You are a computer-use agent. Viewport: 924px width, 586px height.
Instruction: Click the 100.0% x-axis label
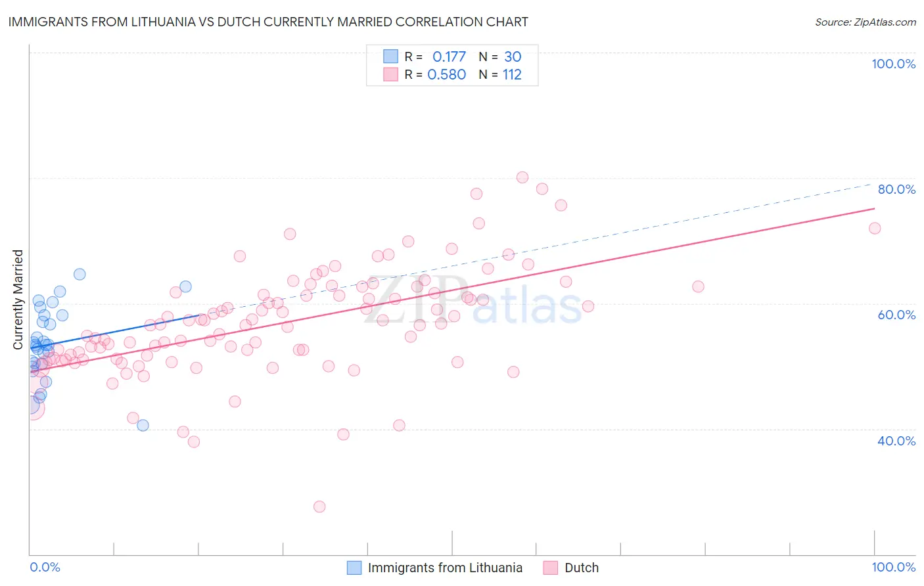tap(894, 567)
